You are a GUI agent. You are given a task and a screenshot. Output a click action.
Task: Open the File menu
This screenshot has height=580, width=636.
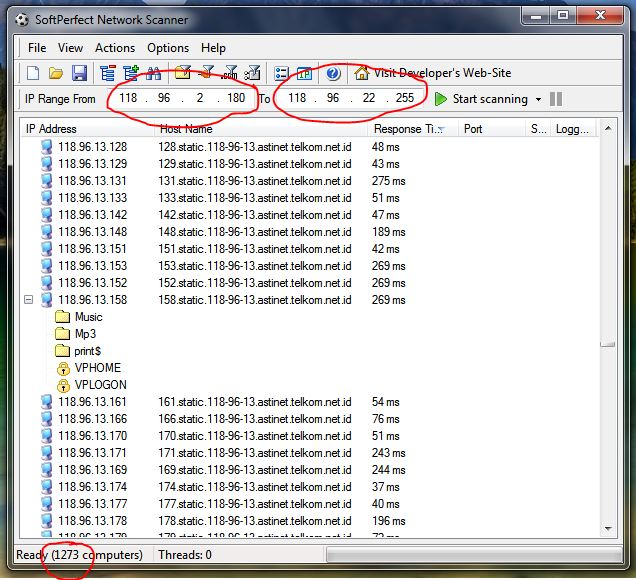pos(37,48)
